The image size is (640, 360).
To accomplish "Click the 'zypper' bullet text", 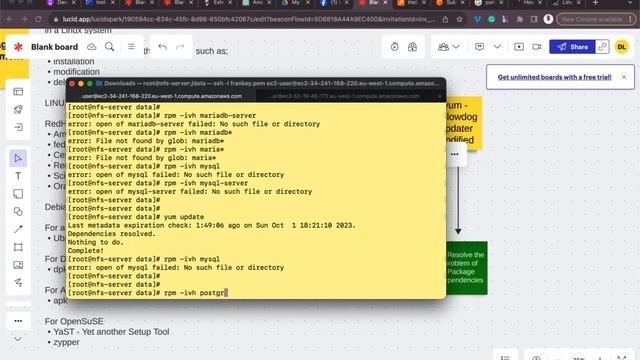I will [x=66, y=342].
